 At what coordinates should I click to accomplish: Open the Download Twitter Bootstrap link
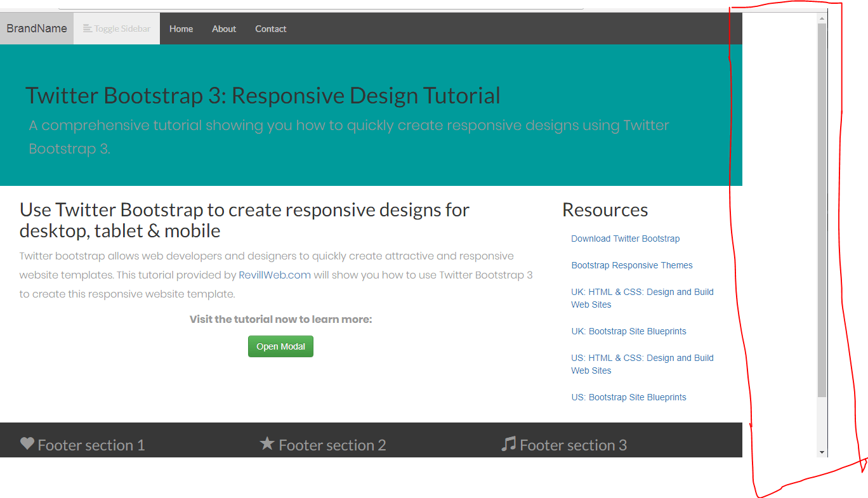(x=626, y=239)
